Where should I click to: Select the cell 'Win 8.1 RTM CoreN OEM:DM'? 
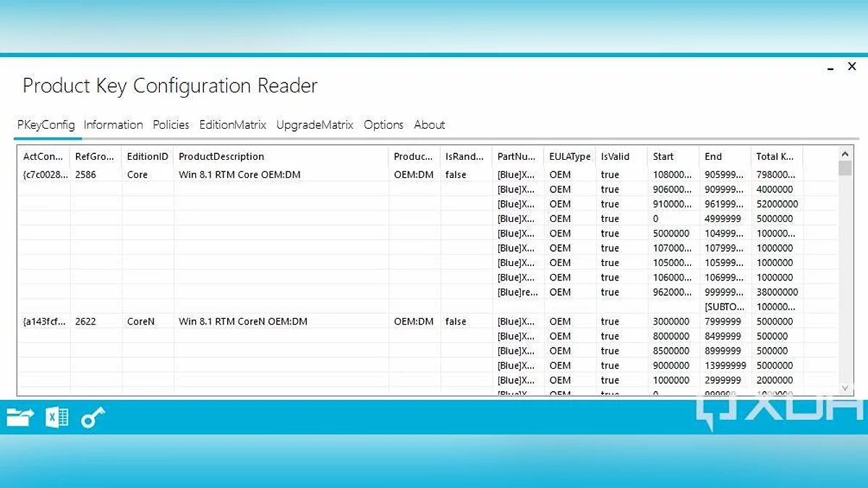(x=243, y=322)
